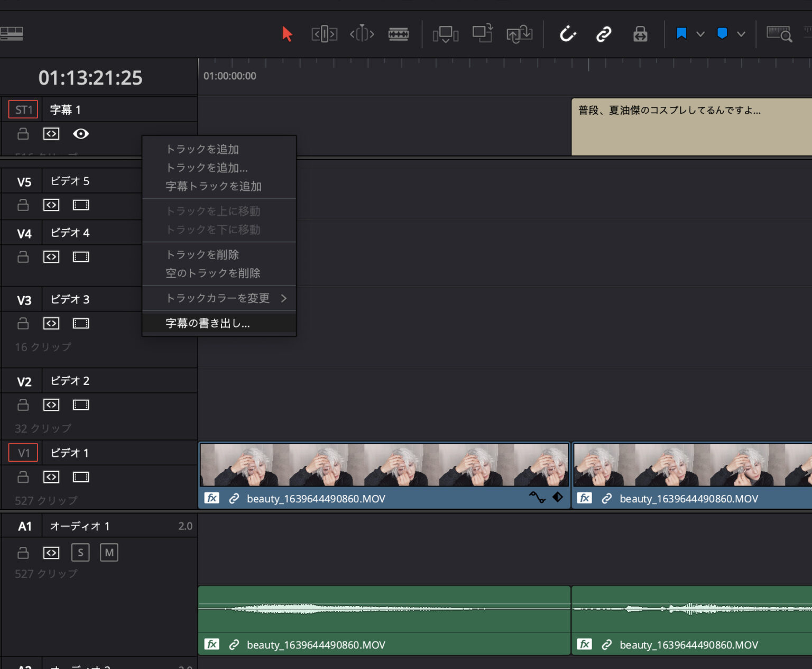Click the V1 track destination button
This screenshot has width=812, height=669.
point(23,453)
